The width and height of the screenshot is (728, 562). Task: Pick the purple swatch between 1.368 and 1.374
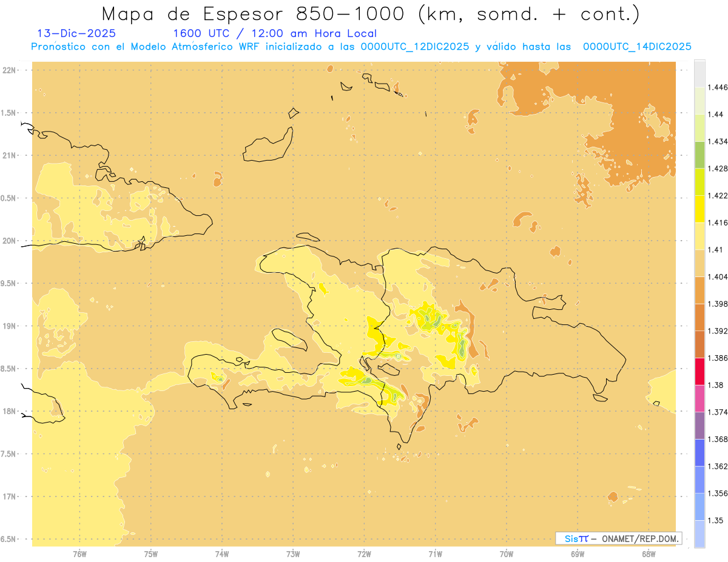click(699, 426)
